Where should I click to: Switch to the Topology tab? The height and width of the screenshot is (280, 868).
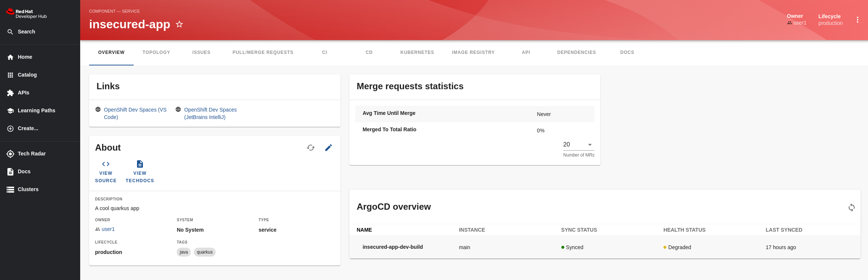(x=156, y=52)
